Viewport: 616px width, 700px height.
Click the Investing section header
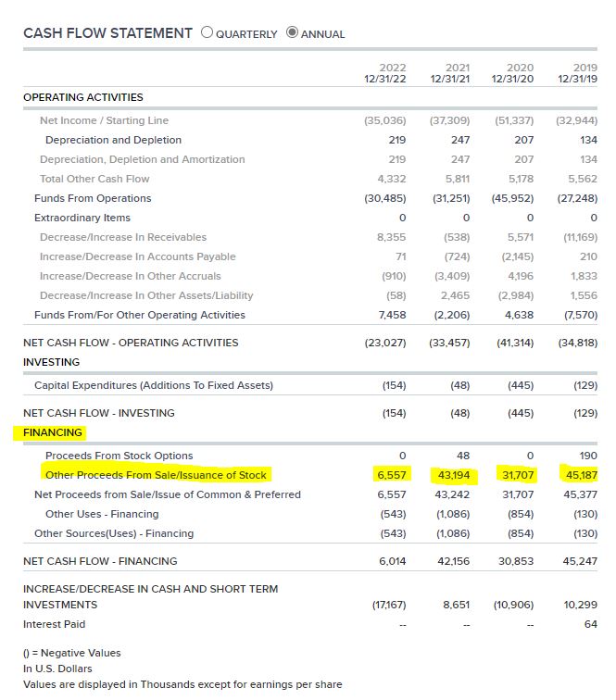[51, 362]
